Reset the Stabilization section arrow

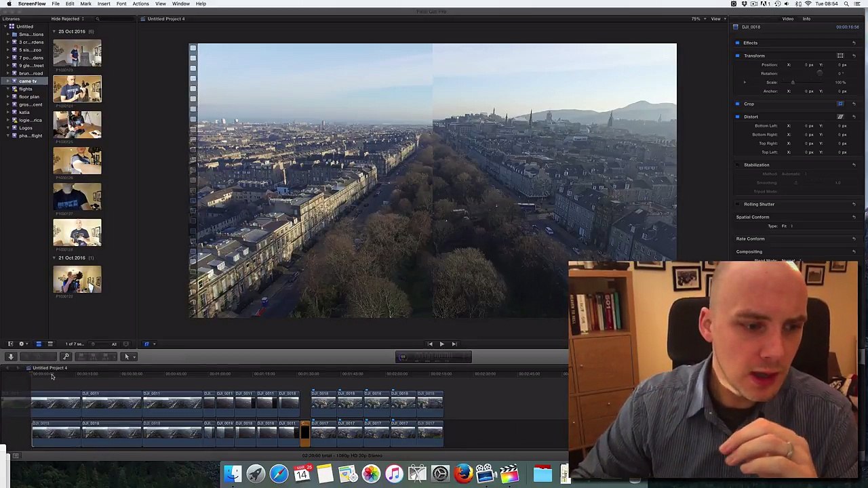pyautogui.click(x=854, y=165)
